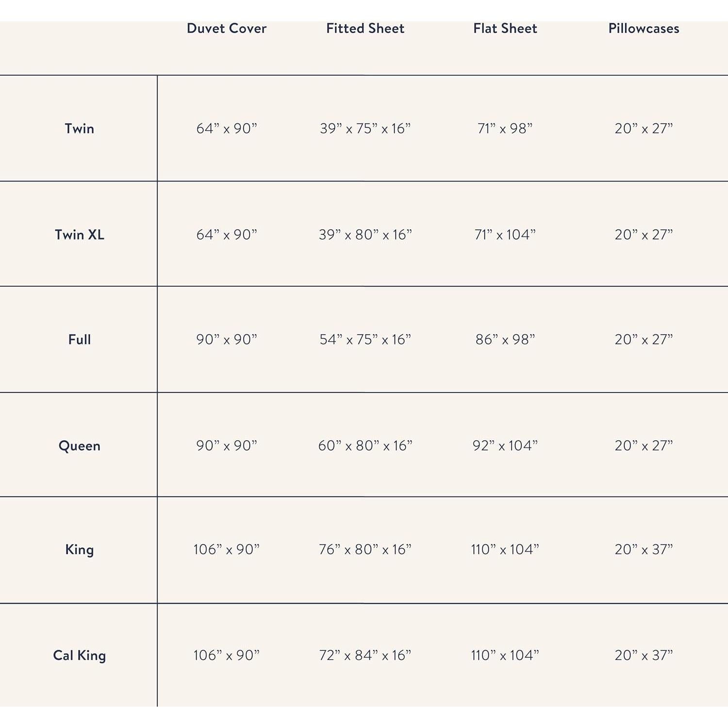The image size is (728, 728).
Task: Click the Queen row label
Action: pos(79,446)
